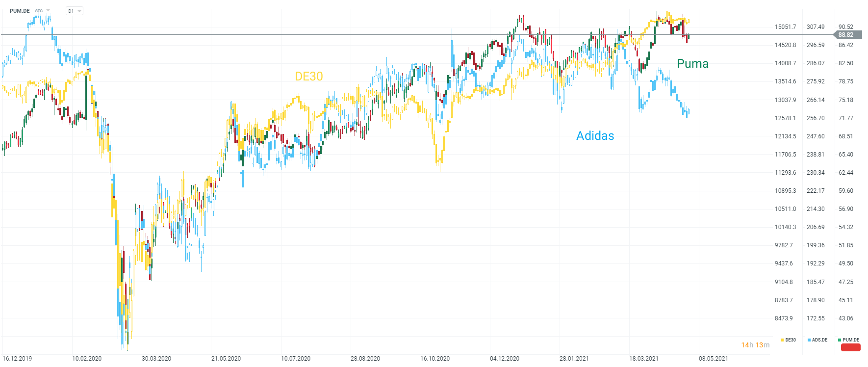868x367 pixels.
Task: Click the 30.03.2020 date axis label
Action: click(x=156, y=359)
